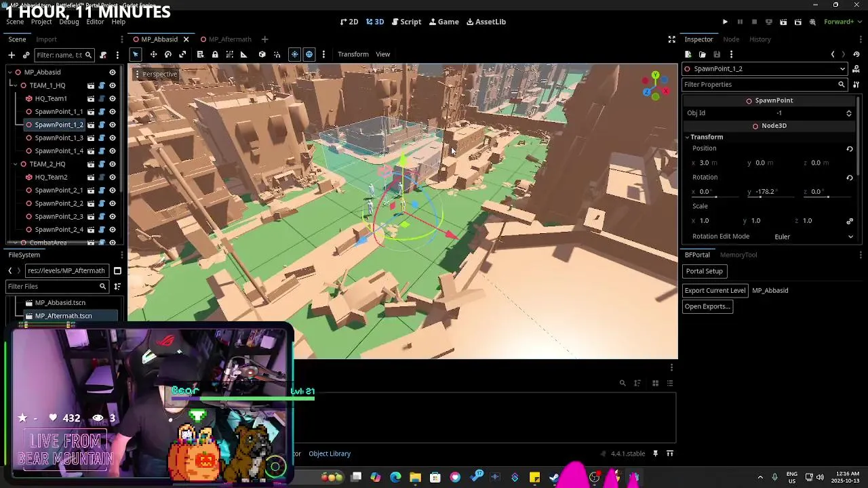Hide SpawnPoint_1_4 in viewport
Screen dimensions: 868x488
pyautogui.click(x=113, y=151)
